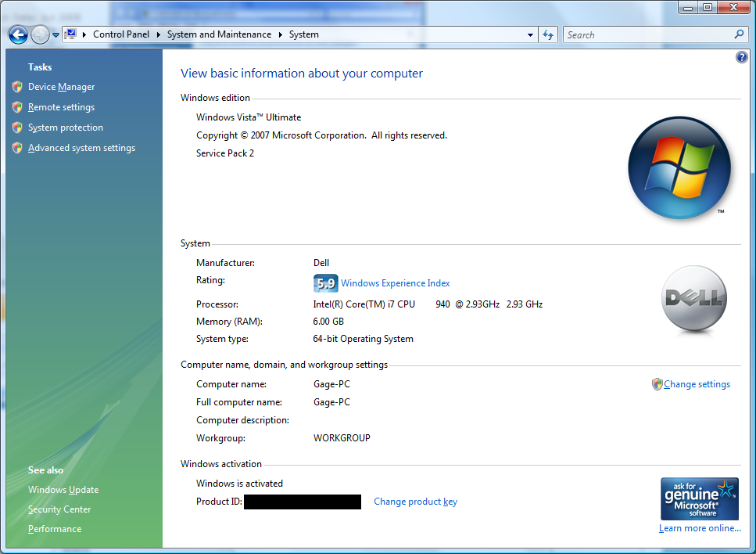The height and width of the screenshot is (554, 756).
Task: Refresh the page with the refresh icon
Action: (x=548, y=34)
